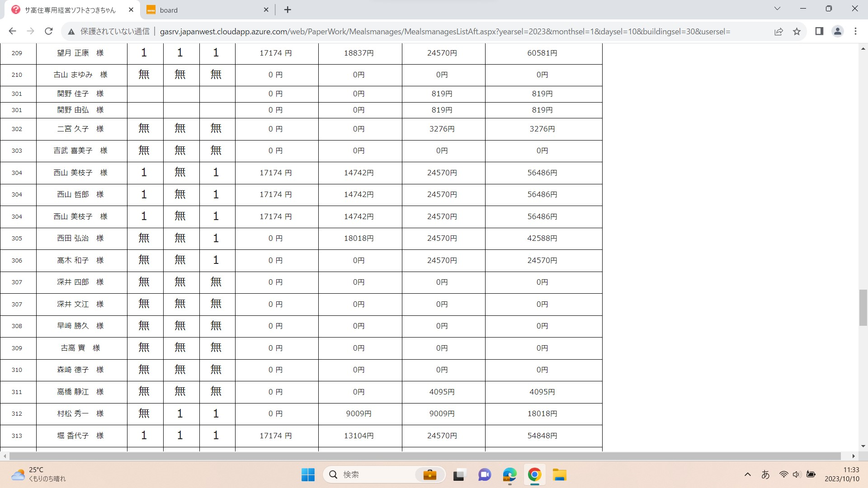
Task: Show hidden system tray icons
Action: pos(748,474)
